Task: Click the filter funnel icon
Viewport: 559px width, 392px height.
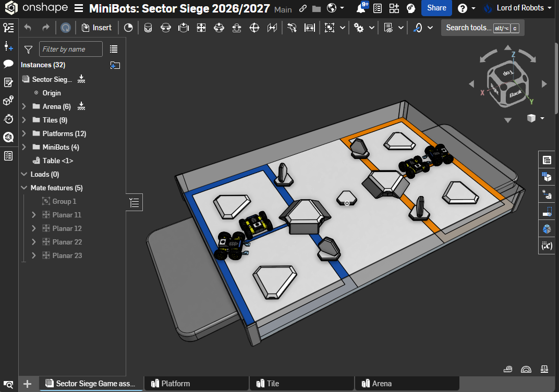Action: (28, 49)
